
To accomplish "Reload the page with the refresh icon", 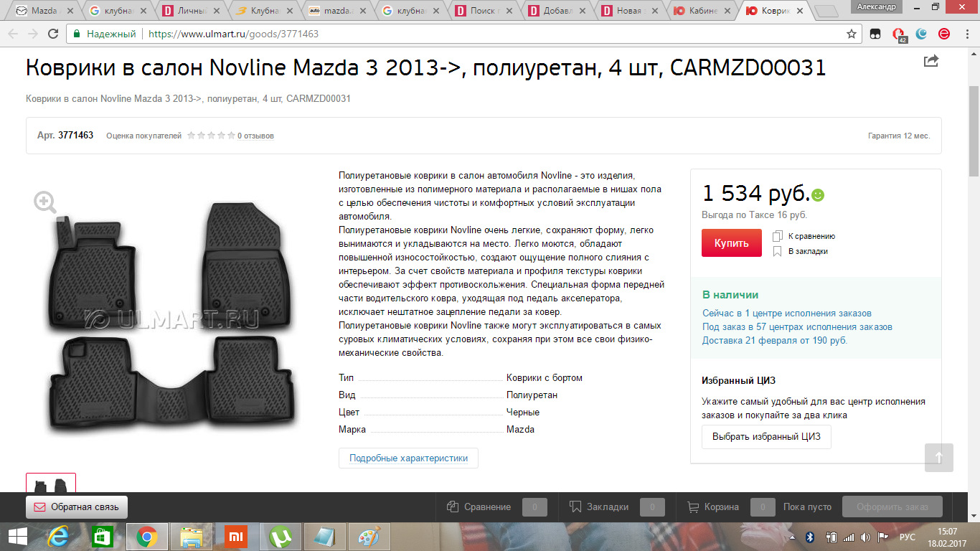I will point(53,34).
